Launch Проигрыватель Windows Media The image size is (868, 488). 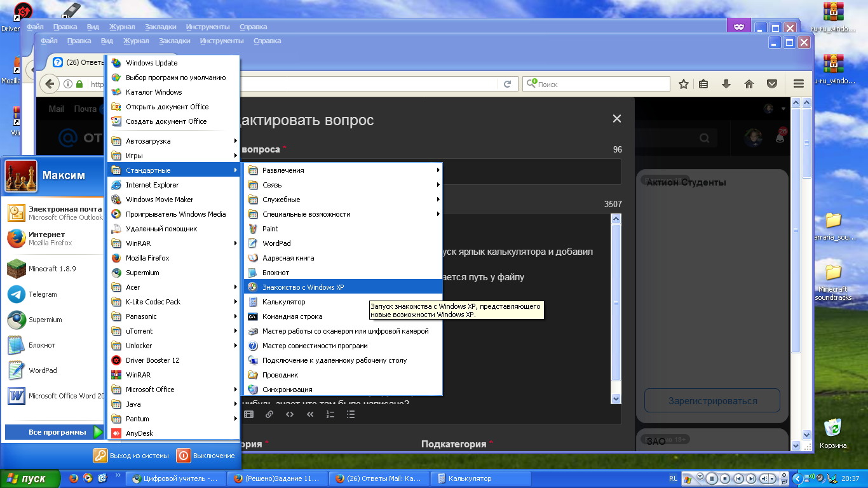pos(174,214)
